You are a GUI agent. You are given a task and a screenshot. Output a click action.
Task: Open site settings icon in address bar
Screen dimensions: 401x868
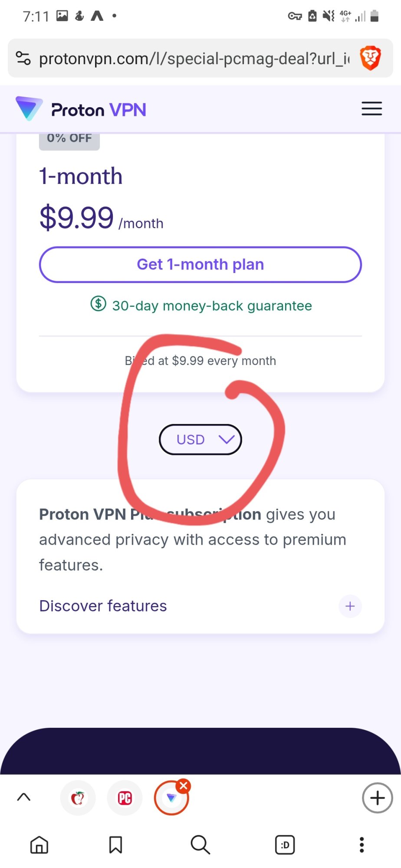pos(23,58)
